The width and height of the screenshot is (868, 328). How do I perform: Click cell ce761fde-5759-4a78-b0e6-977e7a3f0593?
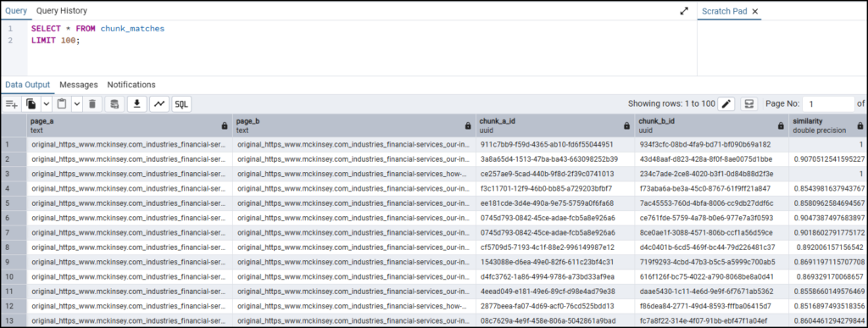coord(711,218)
